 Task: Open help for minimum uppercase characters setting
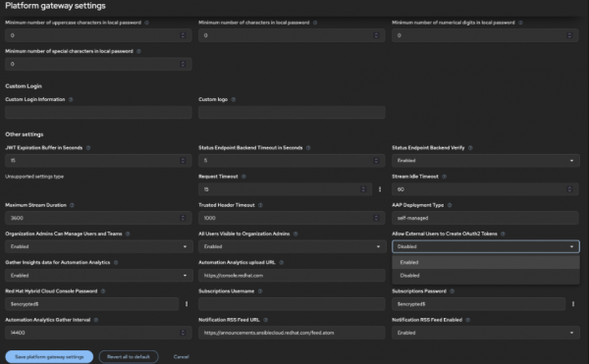tap(146, 23)
